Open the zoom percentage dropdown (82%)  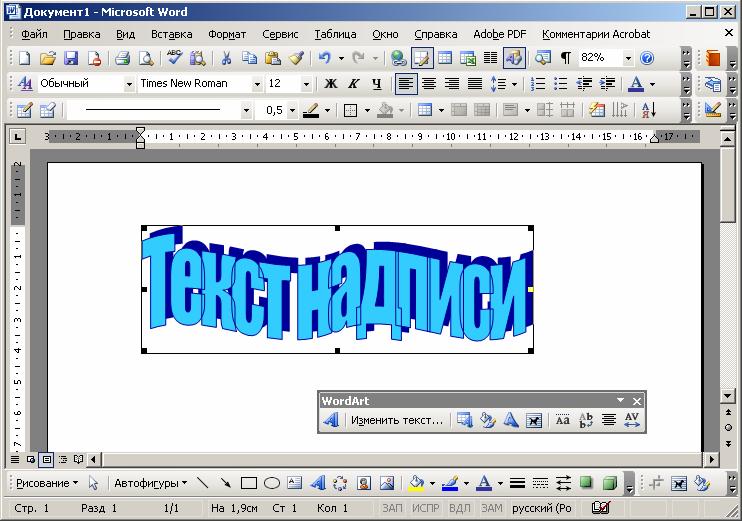point(628,58)
